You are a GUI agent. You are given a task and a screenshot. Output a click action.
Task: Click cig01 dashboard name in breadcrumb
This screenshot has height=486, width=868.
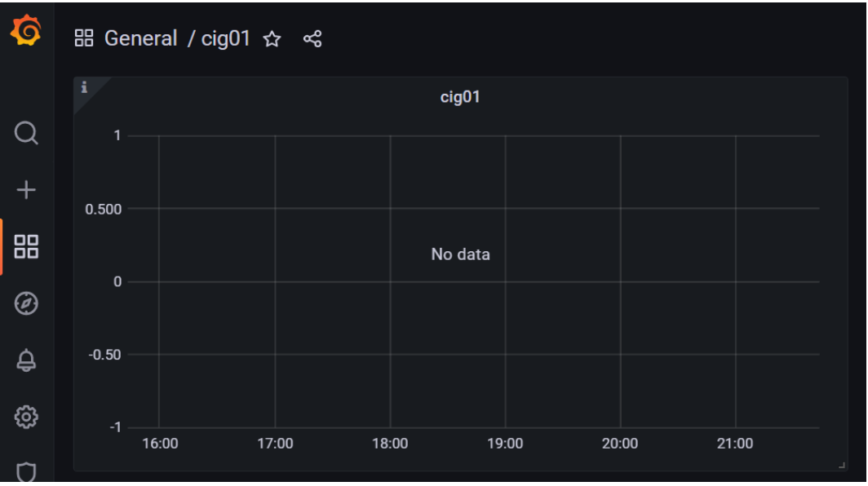click(x=225, y=39)
